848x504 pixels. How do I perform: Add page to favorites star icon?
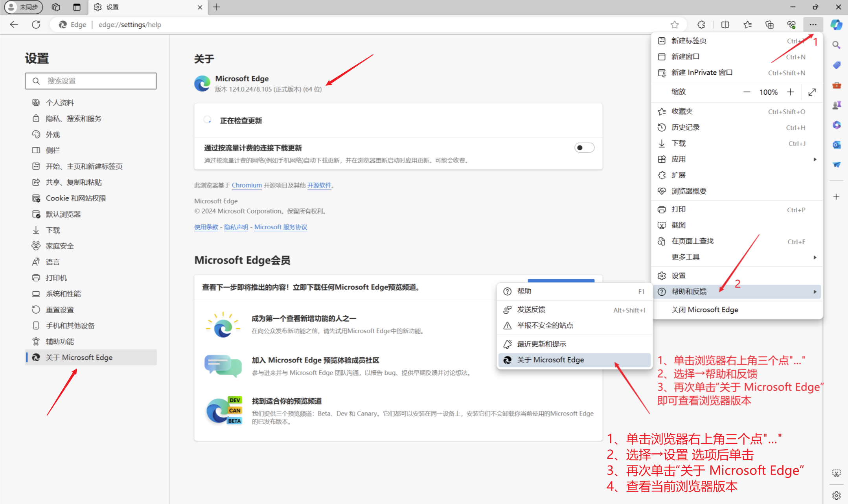[675, 24]
